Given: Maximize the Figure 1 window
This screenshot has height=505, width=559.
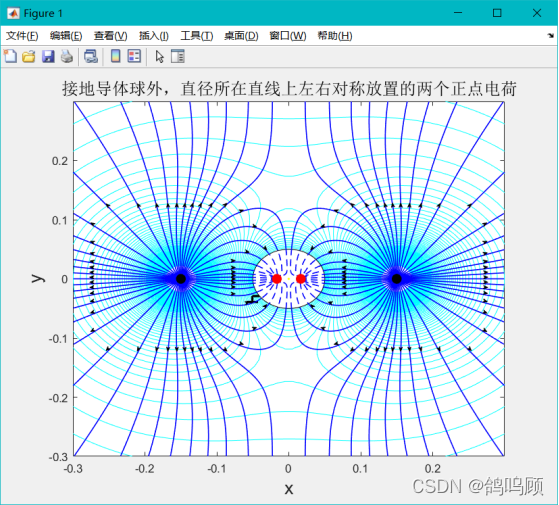Looking at the screenshot, I should click(x=497, y=13).
